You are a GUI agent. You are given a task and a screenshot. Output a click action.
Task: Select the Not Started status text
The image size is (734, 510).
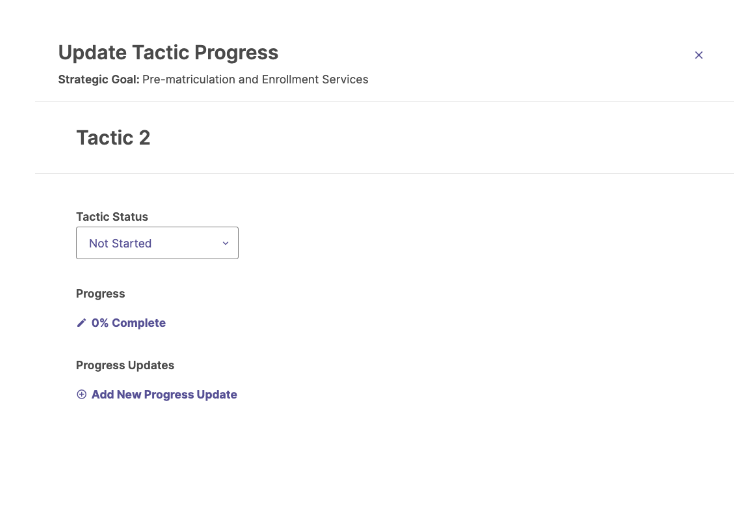[x=120, y=243]
